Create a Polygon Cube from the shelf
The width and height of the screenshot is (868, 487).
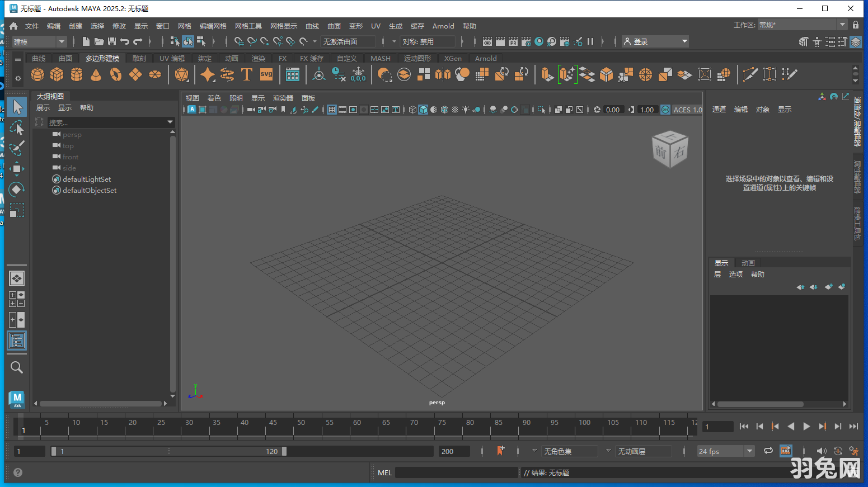pyautogui.click(x=57, y=74)
